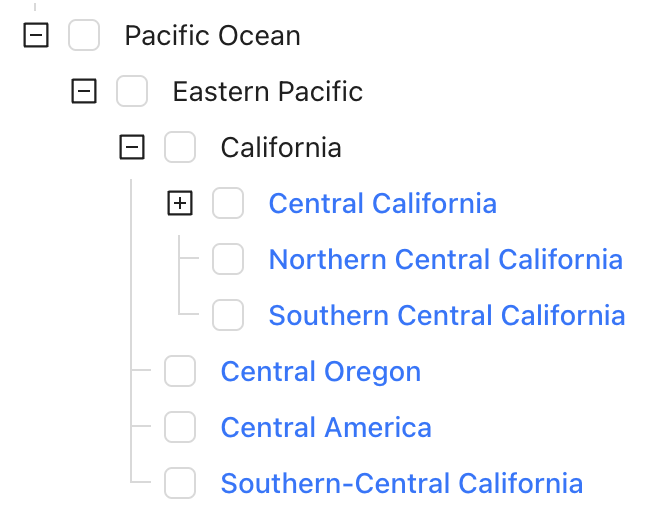Collapse the Eastern Pacific node

(x=84, y=92)
